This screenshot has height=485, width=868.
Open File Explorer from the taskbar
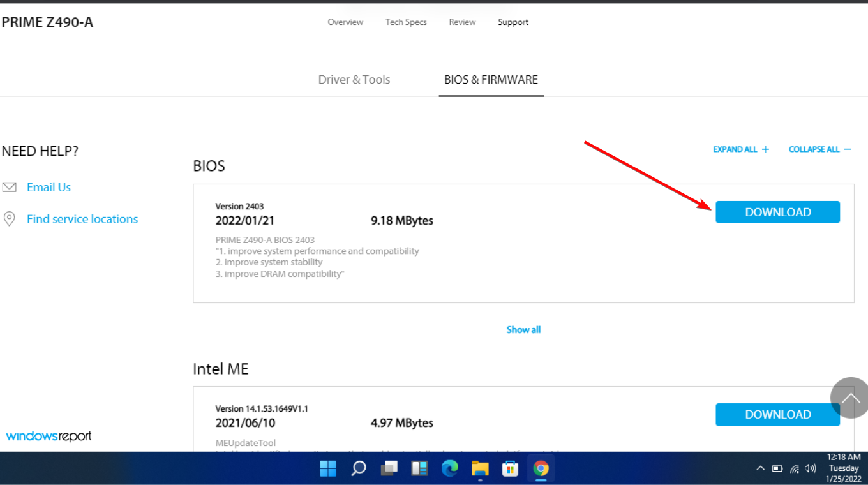[480, 469]
